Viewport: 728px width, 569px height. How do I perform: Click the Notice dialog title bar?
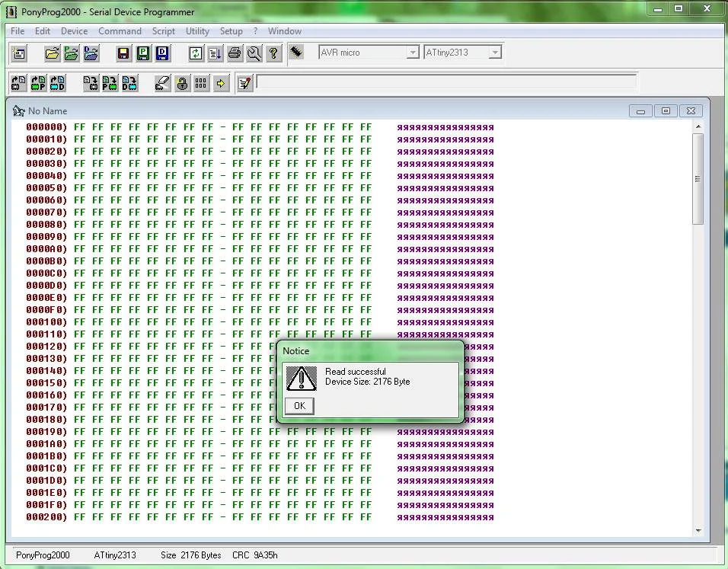(371, 350)
